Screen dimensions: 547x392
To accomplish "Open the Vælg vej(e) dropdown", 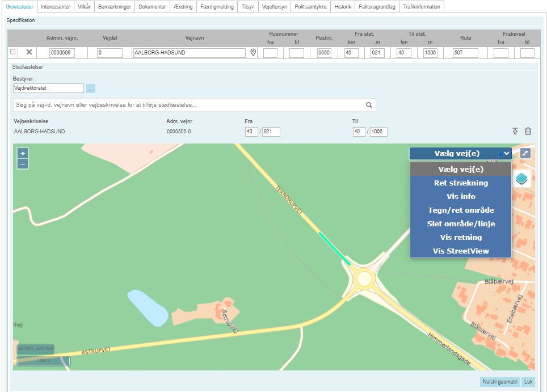I will [460, 154].
